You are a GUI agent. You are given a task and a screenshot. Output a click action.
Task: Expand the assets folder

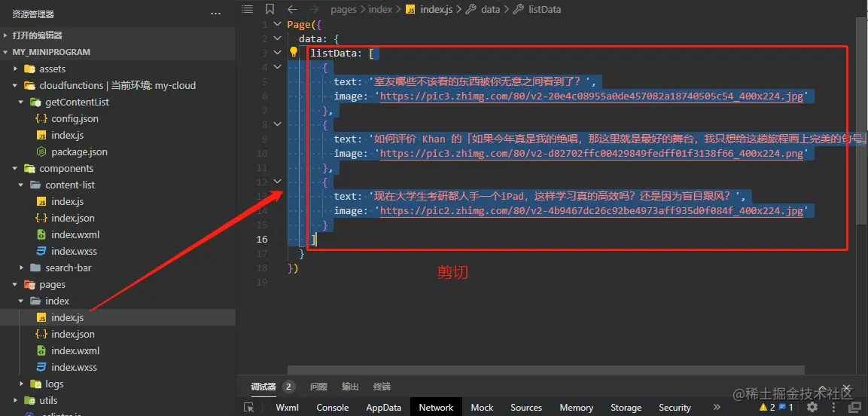click(16, 69)
